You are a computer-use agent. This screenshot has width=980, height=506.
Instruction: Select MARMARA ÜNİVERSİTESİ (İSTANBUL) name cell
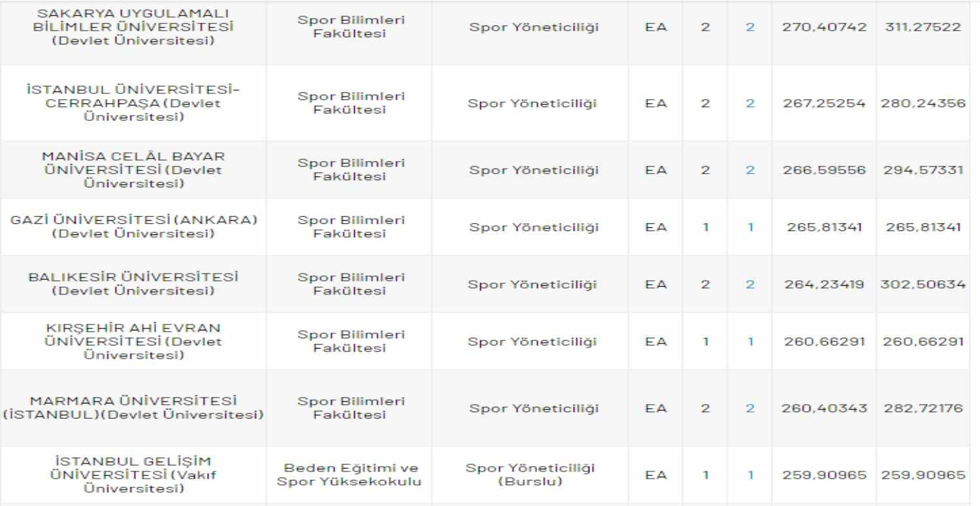click(x=133, y=409)
